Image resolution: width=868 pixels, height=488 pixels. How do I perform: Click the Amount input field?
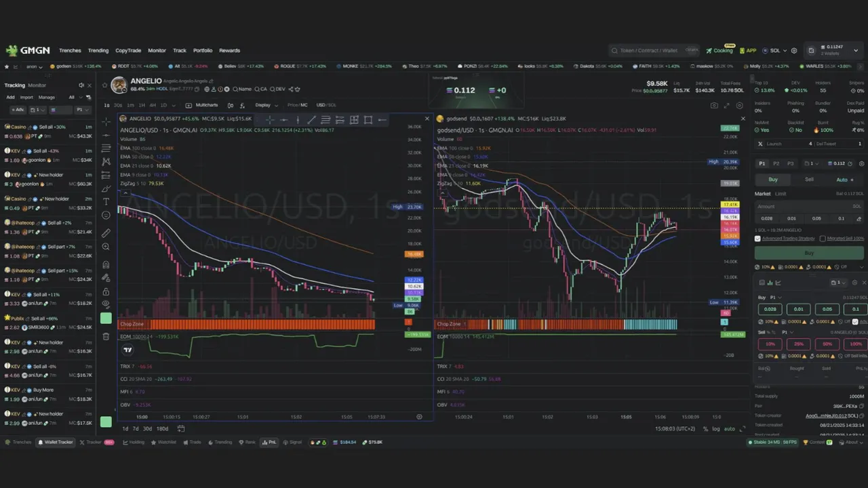click(809, 206)
